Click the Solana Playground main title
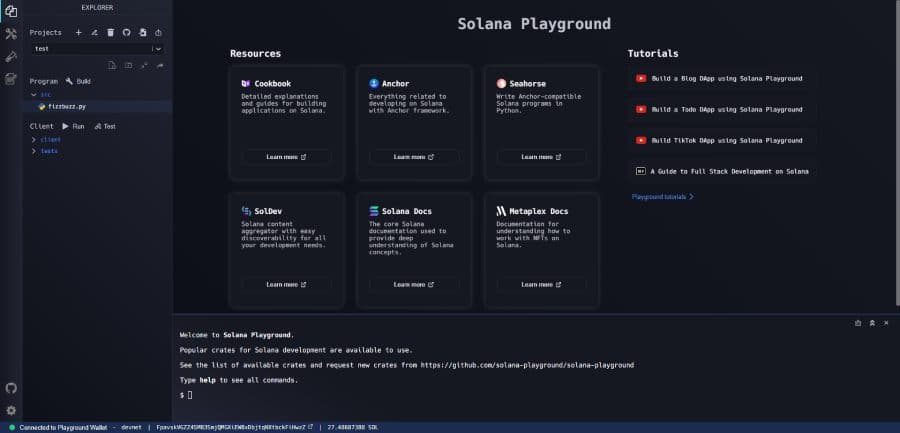 point(534,24)
